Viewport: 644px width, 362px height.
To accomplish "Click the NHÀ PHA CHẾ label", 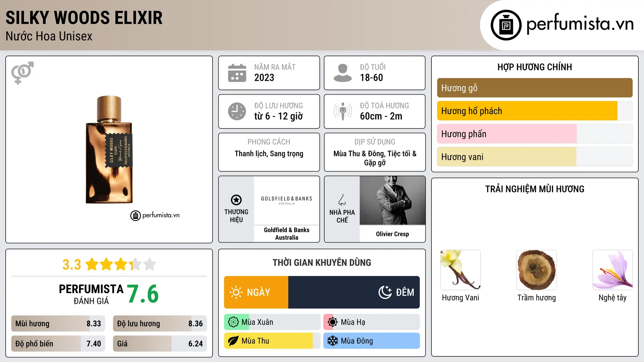I will [x=342, y=216].
